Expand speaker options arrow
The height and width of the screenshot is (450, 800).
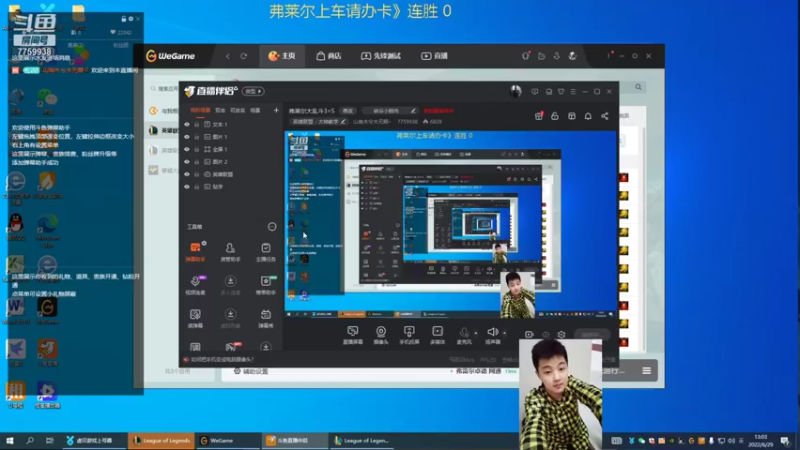[x=505, y=333]
